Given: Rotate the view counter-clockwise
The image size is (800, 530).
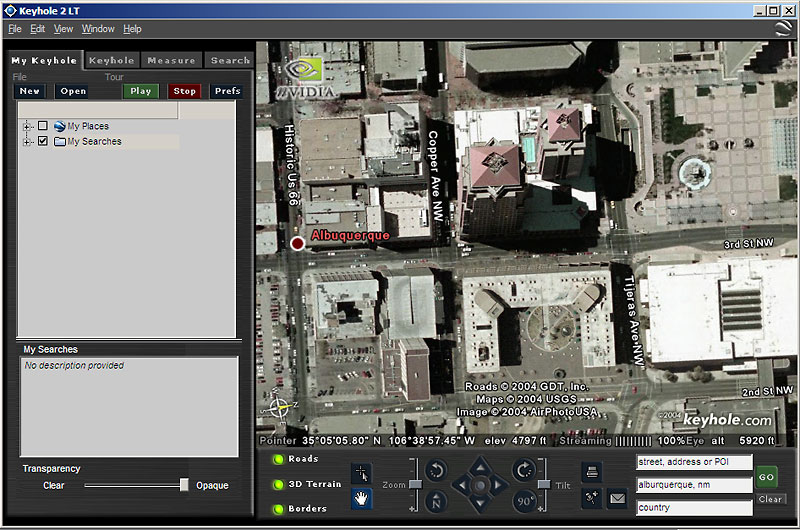Looking at the screenshot, I should 436,470.
